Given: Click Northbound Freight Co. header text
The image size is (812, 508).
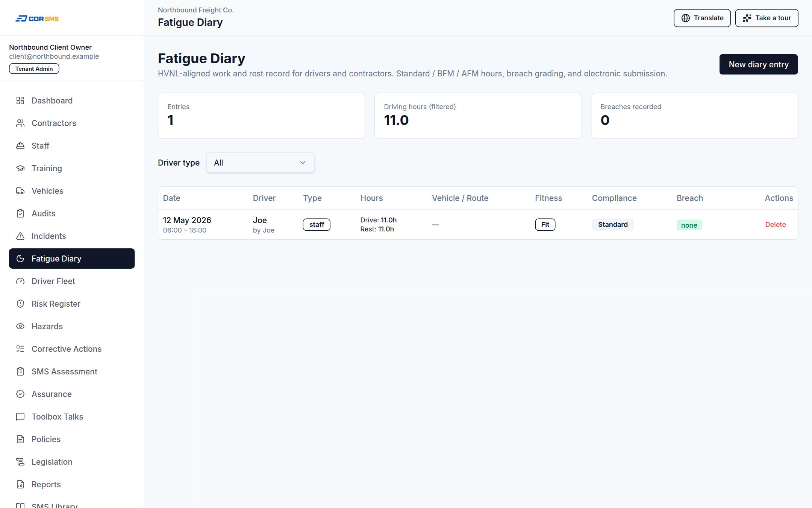Looking at the screenshot, I should (196, 10).
